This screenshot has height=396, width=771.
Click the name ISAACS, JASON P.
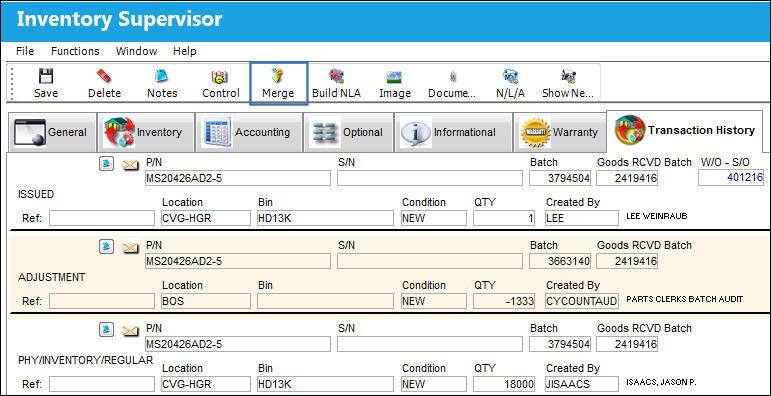point(662,382)
